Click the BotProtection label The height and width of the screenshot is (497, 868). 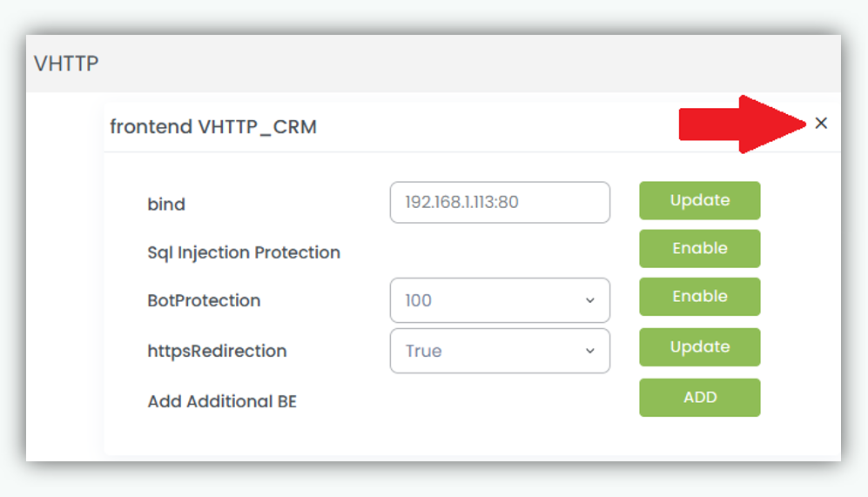click(x=204, y=300)
